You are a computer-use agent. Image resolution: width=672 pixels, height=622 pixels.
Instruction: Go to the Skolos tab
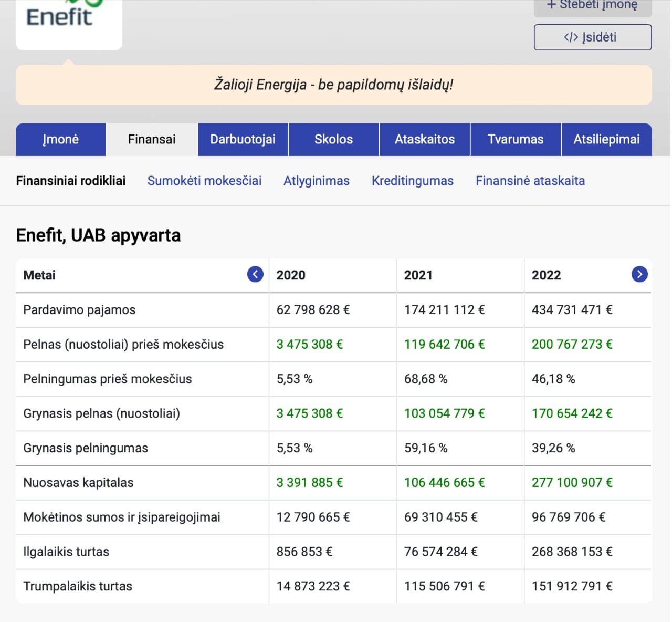pos(334,140)
